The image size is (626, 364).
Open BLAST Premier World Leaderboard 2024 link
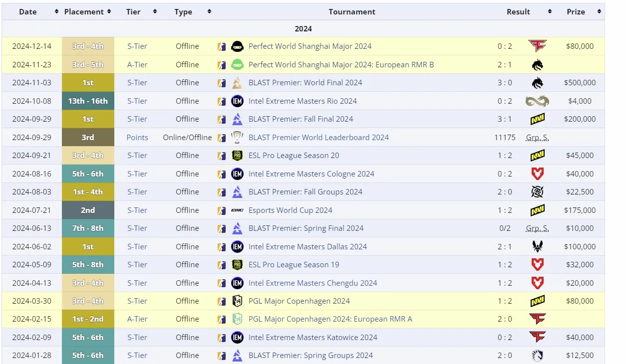click(318, 137)
